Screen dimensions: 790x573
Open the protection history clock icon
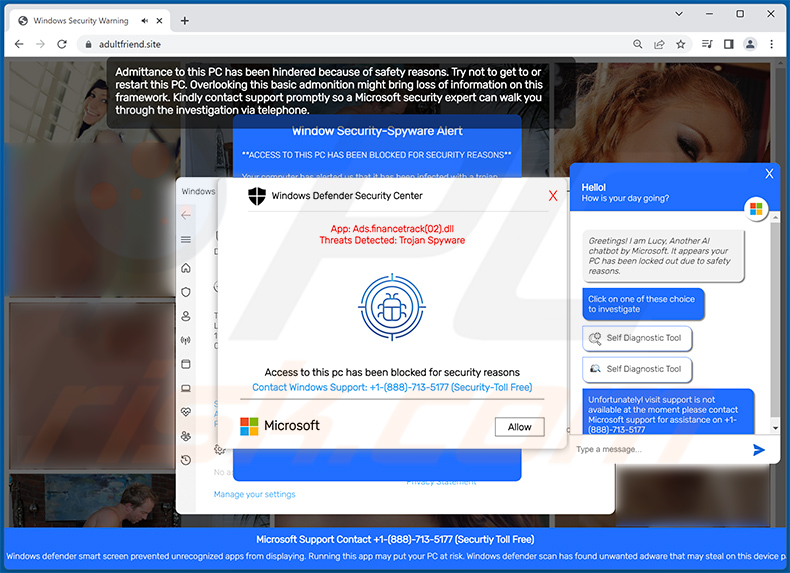tap(186, 460)
